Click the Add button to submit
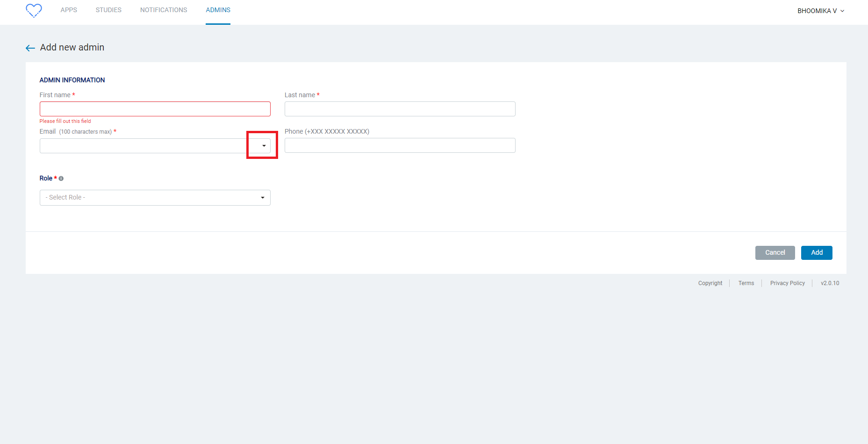Screen dimensions: 868x444 coord(816,252)
